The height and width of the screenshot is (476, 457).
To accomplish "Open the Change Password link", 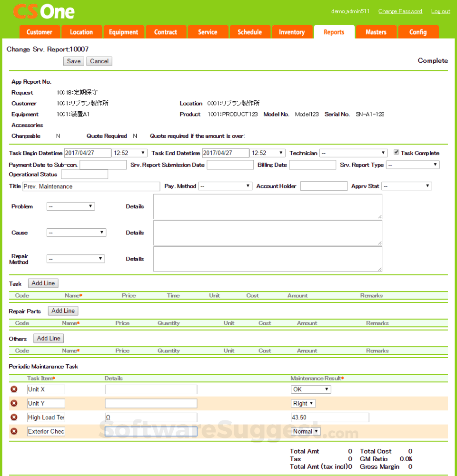I will [x=400, y=11].
